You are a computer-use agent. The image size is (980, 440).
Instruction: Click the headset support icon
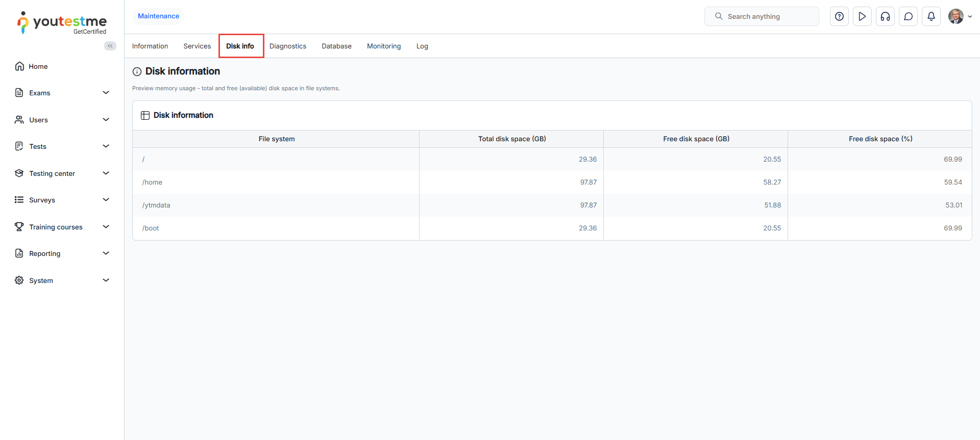[885, 16]
